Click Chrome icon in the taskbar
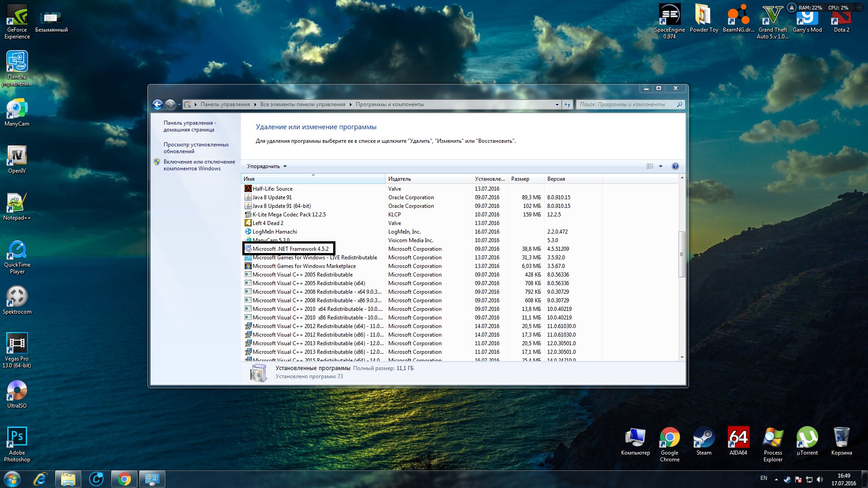868x488 pixels. coord(124,479)
